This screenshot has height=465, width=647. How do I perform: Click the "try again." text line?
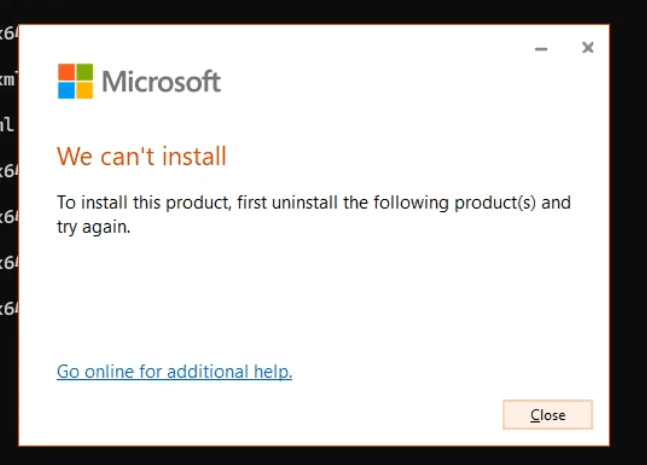coord(94,227)
